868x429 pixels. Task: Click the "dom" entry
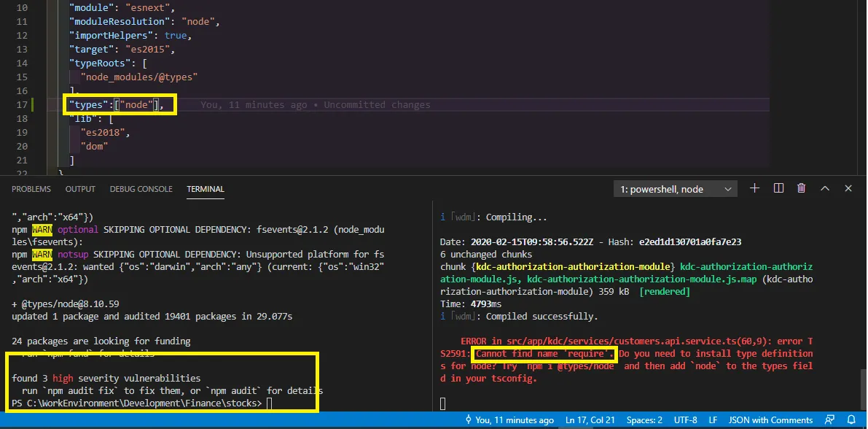point(94,147)
